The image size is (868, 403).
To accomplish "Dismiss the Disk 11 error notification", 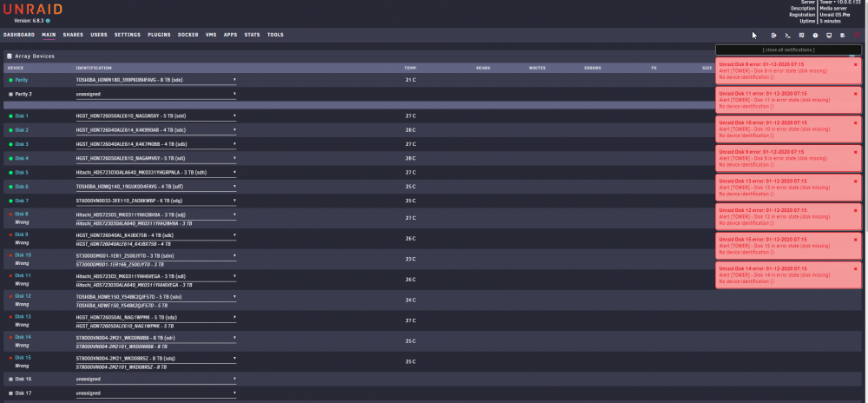I will tap(855, 94).
